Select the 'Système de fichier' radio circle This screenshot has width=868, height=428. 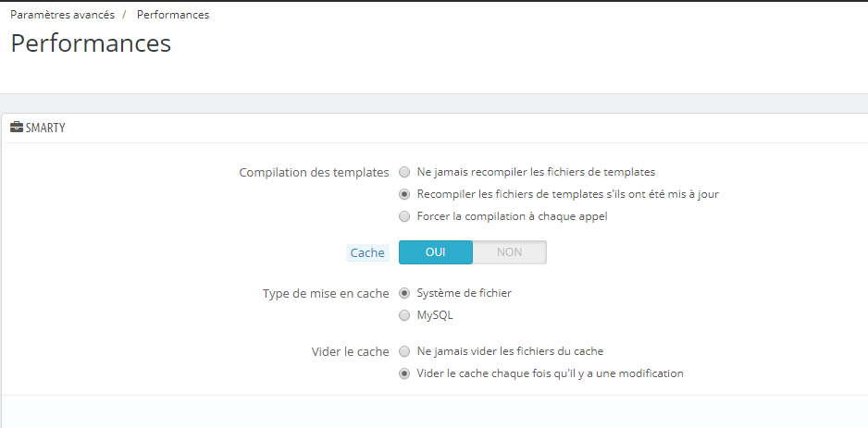[x=404, y=293]
